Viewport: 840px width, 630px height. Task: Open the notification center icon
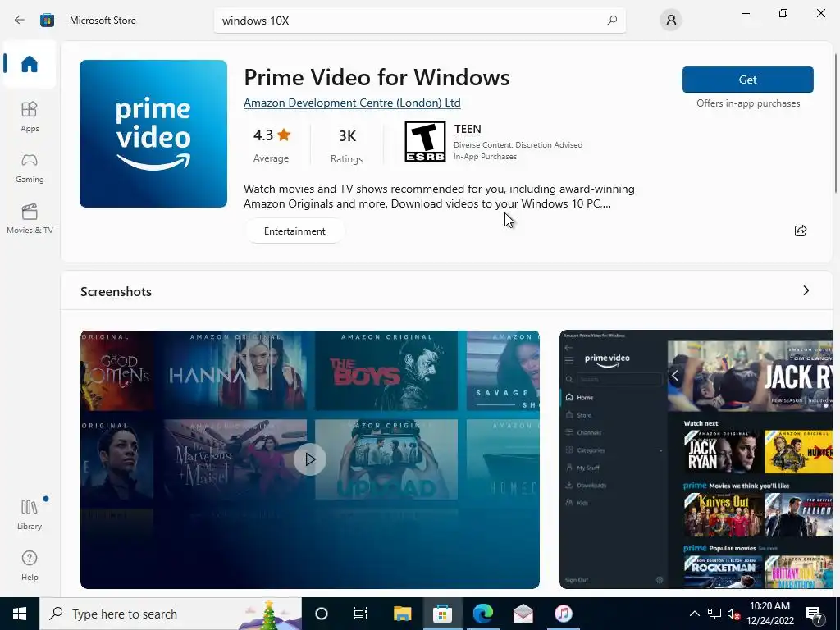(815, 614)
